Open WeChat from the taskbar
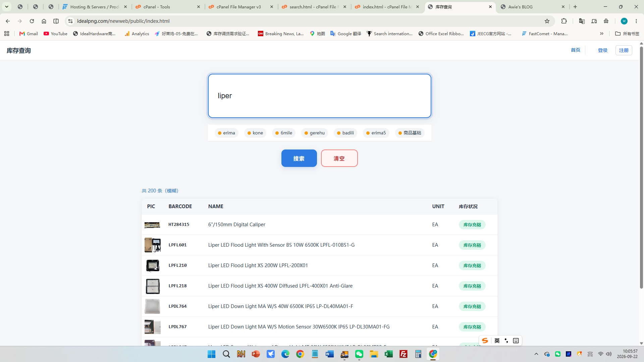This screenshot has height=362, width=644. pyautogui.click(x=359, y=354)
